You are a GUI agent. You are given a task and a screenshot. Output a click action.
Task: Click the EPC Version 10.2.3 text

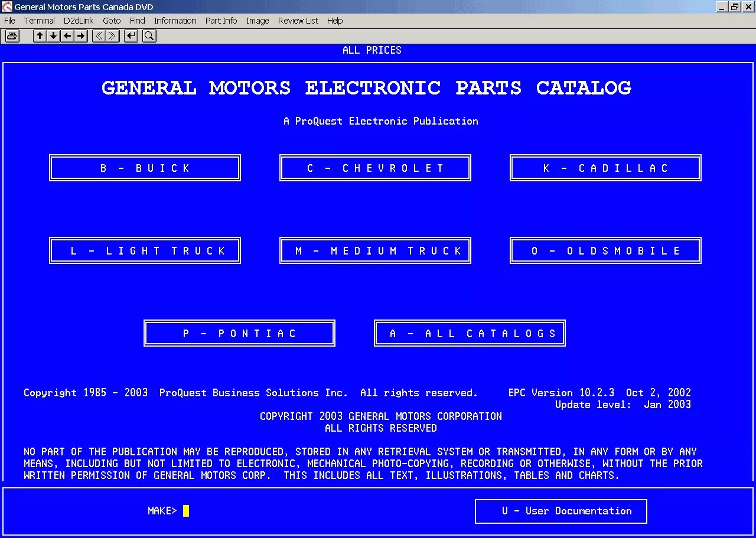[x=561, y=393]
